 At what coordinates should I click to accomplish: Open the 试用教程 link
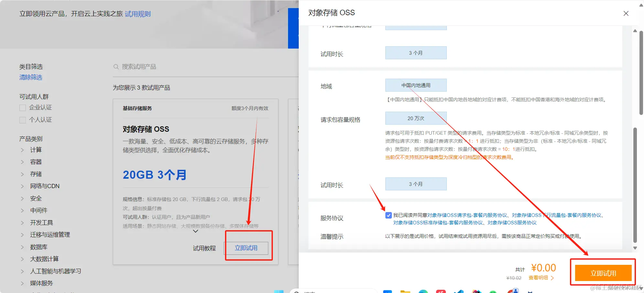coord(204,248)
